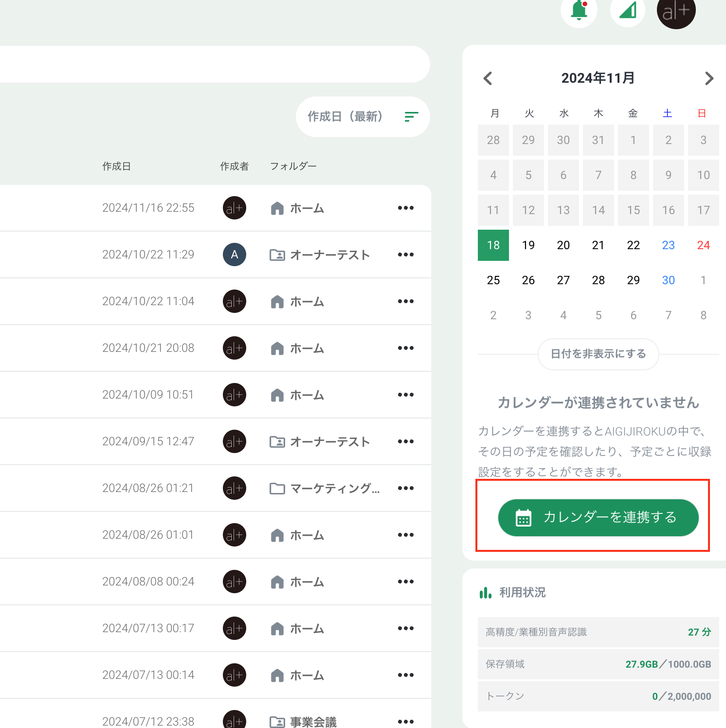The height and width of the screenshot is (728, 726).
Task: Select November 20 in calendar
Action: point(563,245)
